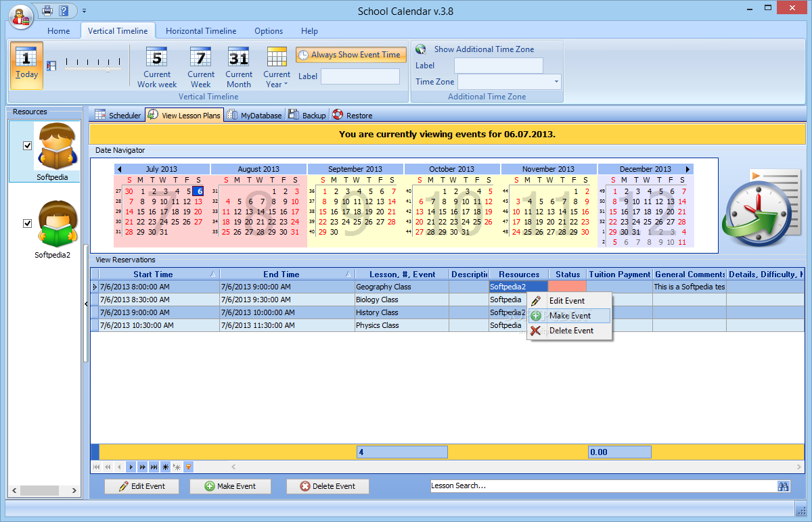Click the append record asterisk button
The height and width of the screenshot is (522, 812).
(x=165, y=467)
